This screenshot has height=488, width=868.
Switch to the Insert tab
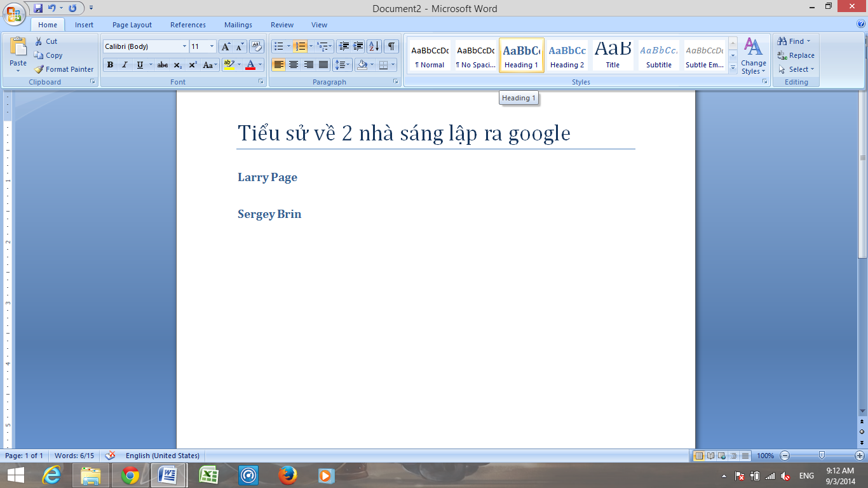click(84, 25)
